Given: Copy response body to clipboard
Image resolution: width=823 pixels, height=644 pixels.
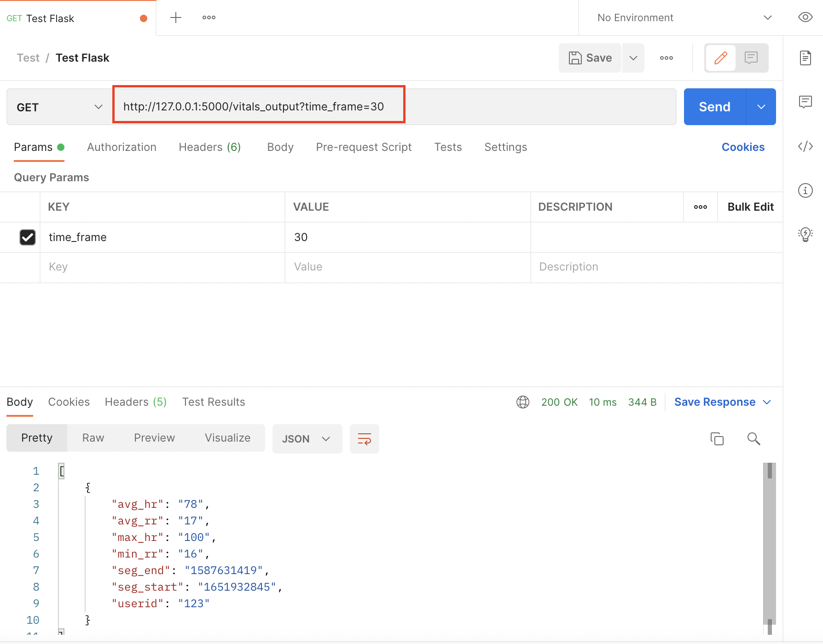Looking at the screenshot, I should [x=717, y=439].
